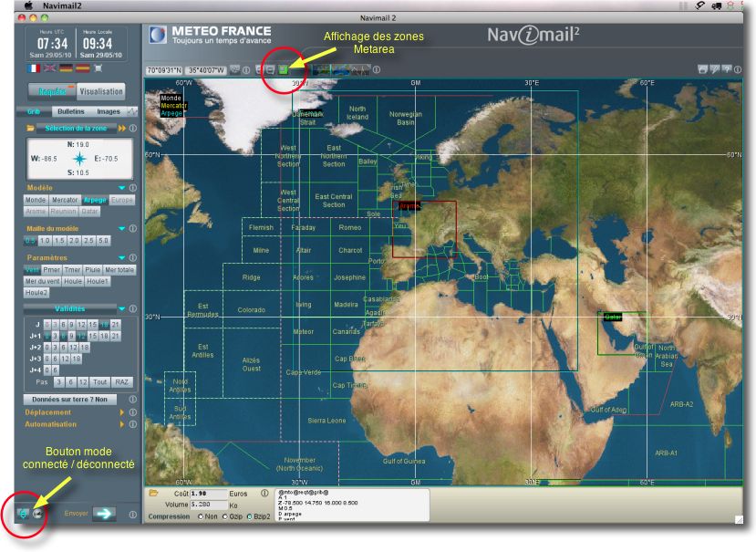Switch language to the British flag
Viewport: 756px width, 552px height.
pos(49,68)
